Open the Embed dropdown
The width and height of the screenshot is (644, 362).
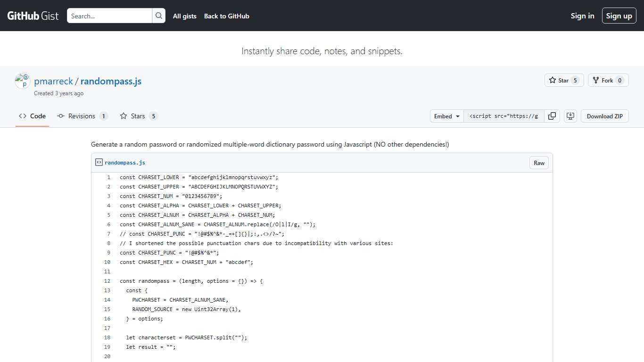(x=446, y=116)
